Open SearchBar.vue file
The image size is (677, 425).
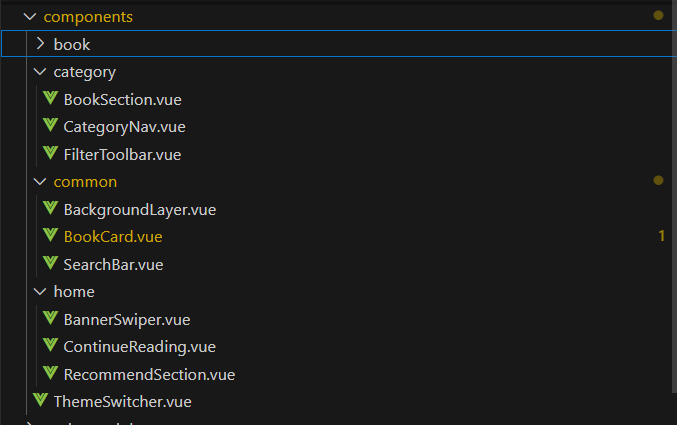tap(113, 264)
